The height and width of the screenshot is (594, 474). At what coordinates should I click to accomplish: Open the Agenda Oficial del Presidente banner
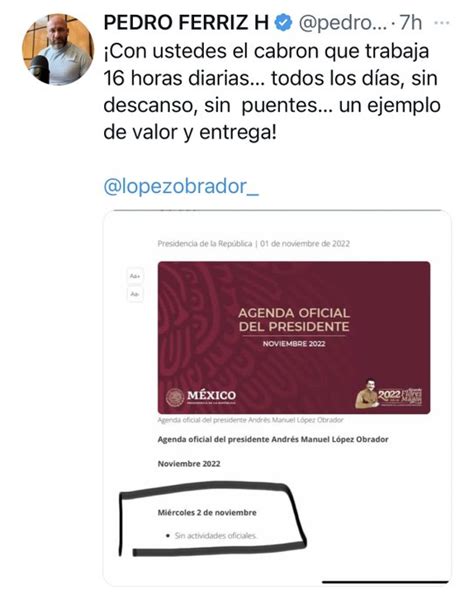tap(294, 338)
